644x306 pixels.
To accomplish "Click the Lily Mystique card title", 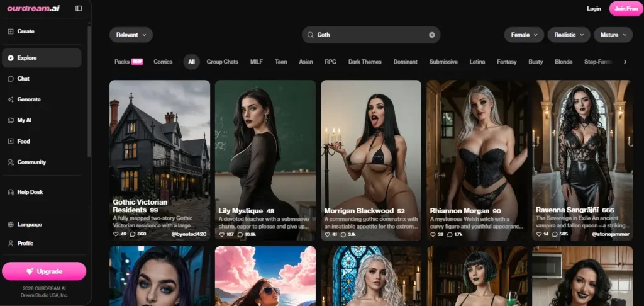I will (241, 211).
